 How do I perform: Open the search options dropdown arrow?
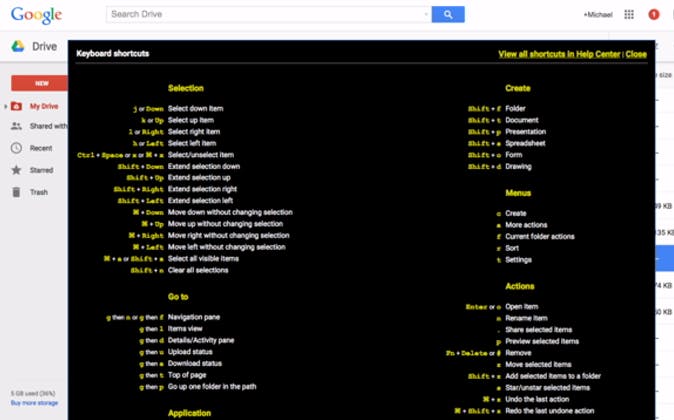[426, 14]
